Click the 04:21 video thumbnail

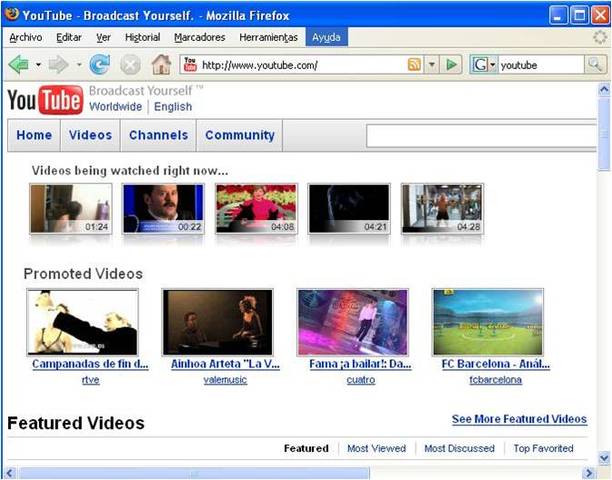[349, 209]
